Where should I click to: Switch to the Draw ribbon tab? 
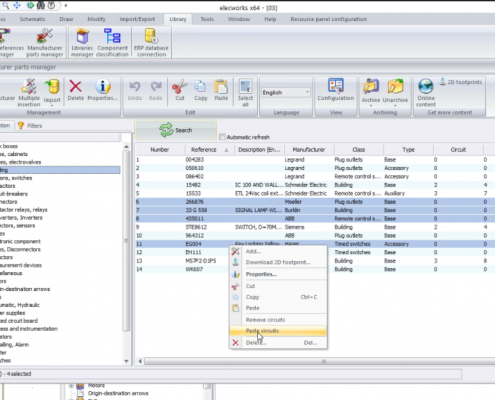(x=66, y=19)
